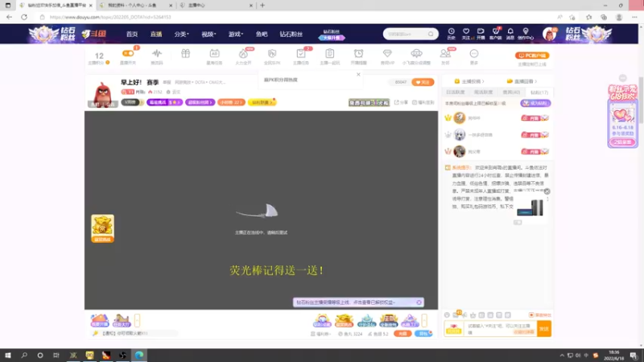Expand the 视频 dropdown in the nav bar
Screen dimensions: 644x362
[x=208, y=34]
